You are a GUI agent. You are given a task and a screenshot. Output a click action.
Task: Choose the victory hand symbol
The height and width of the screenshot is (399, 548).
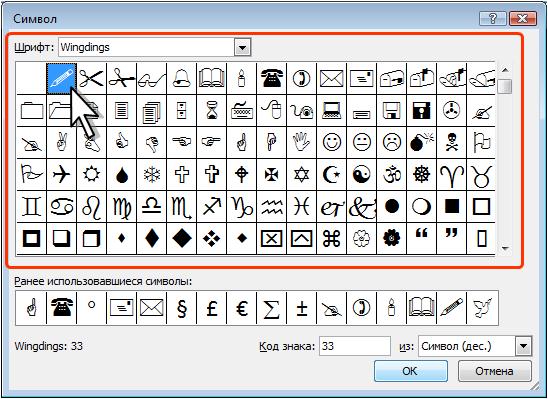62,143
